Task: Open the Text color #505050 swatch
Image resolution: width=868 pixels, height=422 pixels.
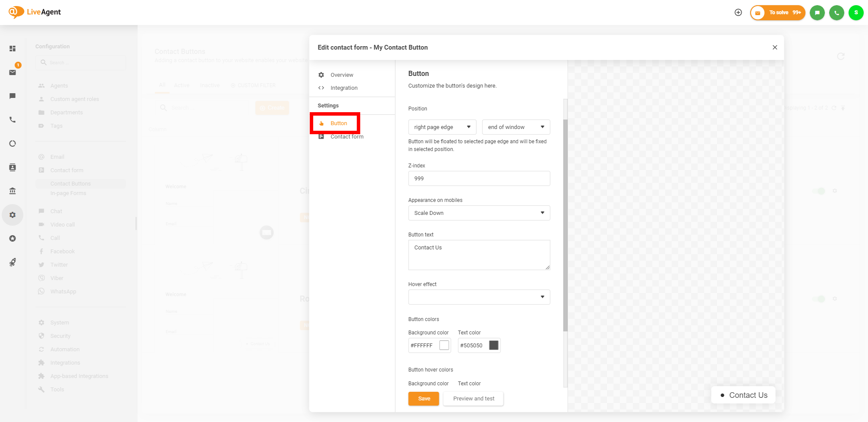Action: pos(494,345)
